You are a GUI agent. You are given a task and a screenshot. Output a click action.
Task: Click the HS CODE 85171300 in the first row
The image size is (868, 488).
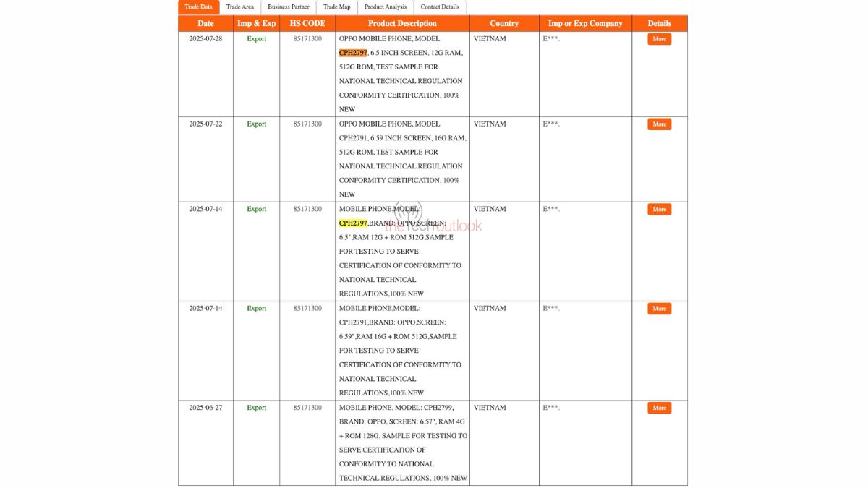pyautogui.click(x=306, y=39)
